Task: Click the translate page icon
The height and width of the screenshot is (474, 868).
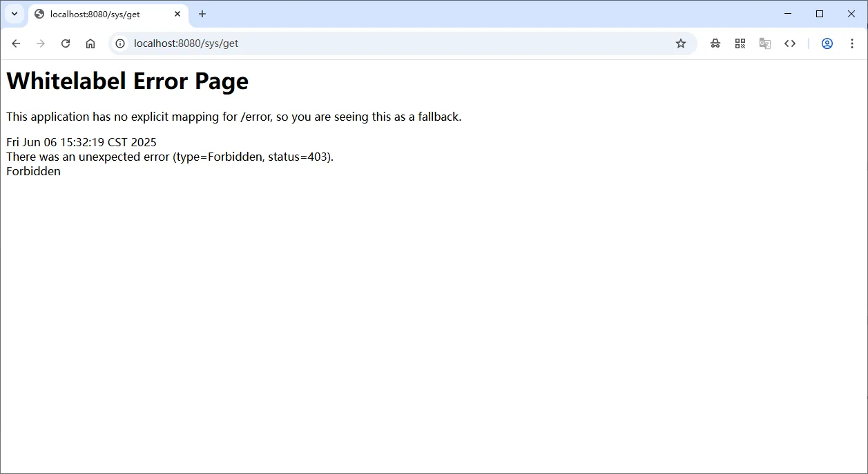Action: click(765, 43)
